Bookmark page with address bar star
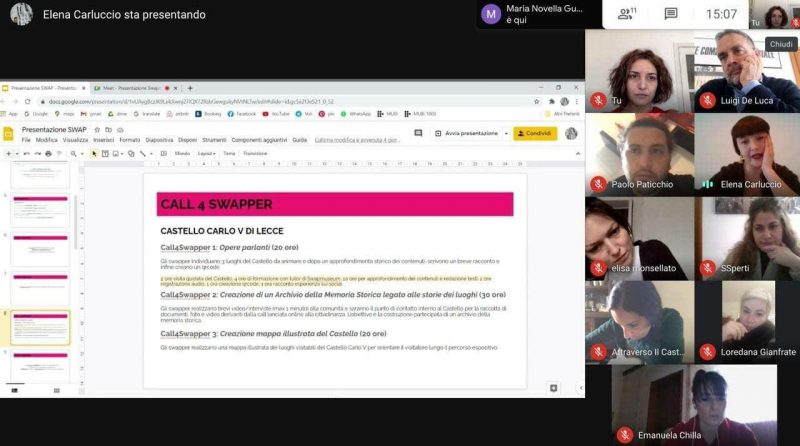This screenshot has height=446, width=800. point(536,102)
